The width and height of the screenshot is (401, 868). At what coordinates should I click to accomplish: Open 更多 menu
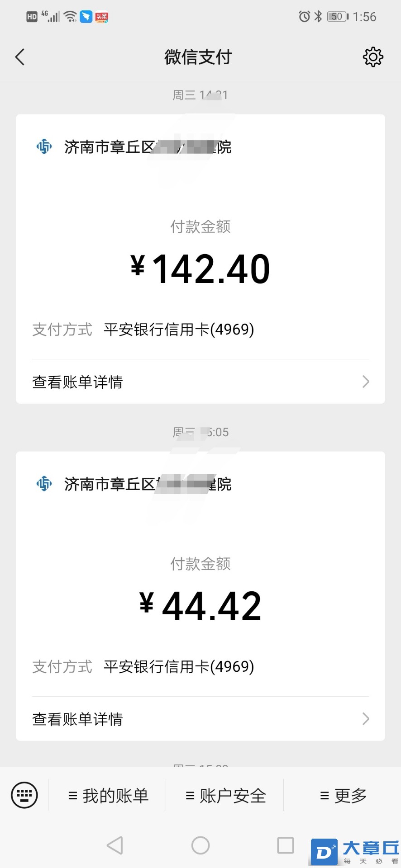343,795
